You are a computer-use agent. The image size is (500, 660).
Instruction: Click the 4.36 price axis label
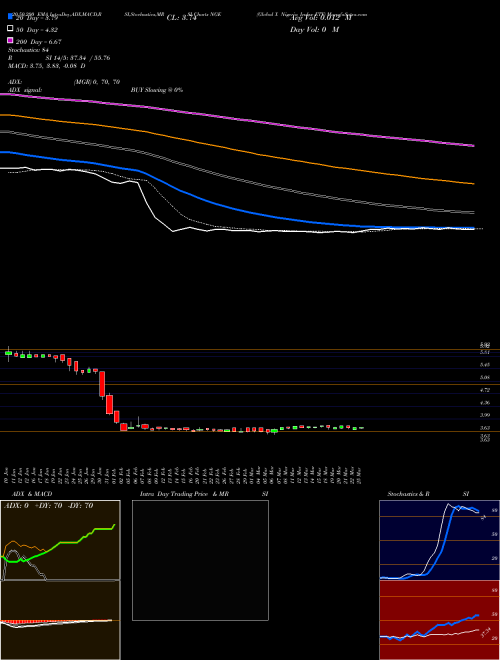[x=485, y=403]
